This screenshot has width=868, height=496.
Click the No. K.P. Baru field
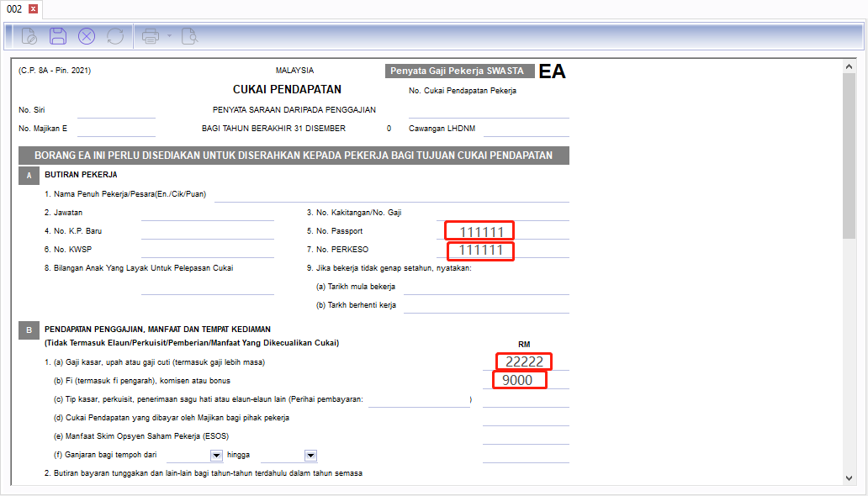tap(207, 230)
